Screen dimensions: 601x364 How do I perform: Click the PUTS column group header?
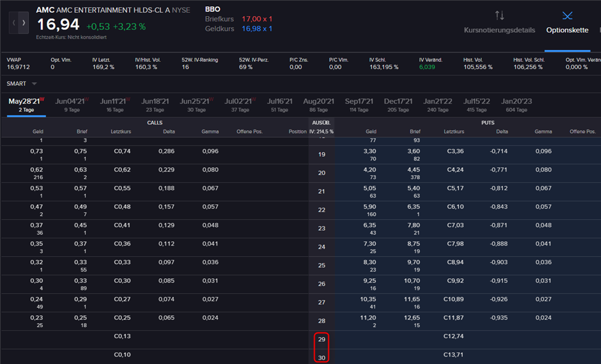(x=488, y=123)
